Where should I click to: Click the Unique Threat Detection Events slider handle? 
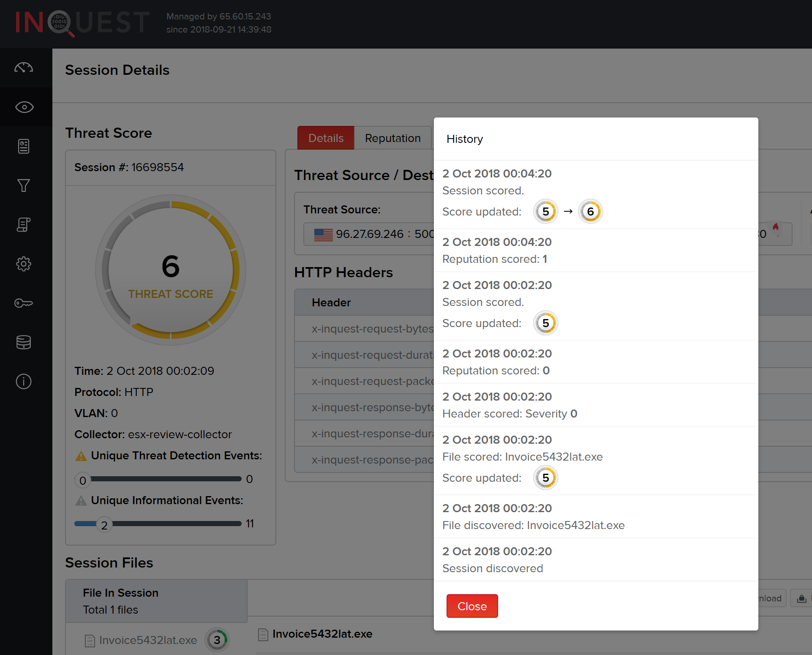click(83, 480)
